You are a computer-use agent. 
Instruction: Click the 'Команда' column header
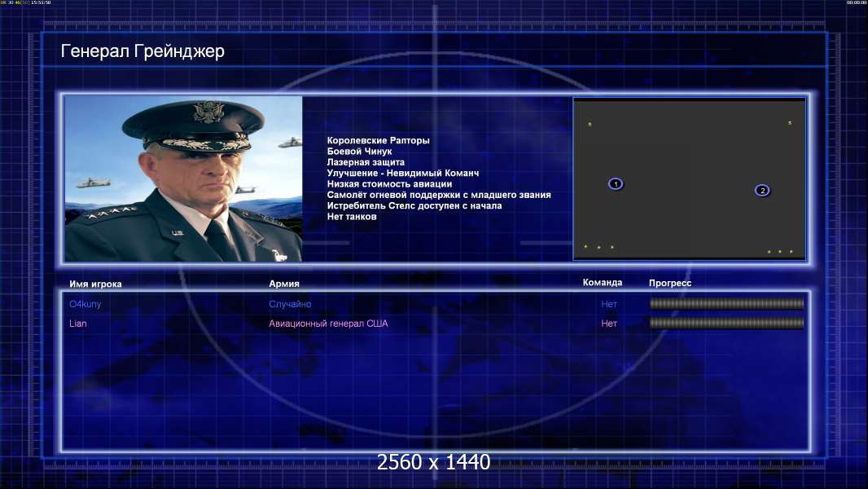[x=603, y=283]
